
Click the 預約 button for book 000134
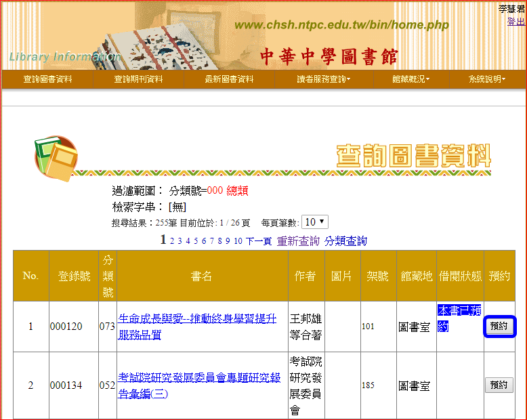[499, 385]
